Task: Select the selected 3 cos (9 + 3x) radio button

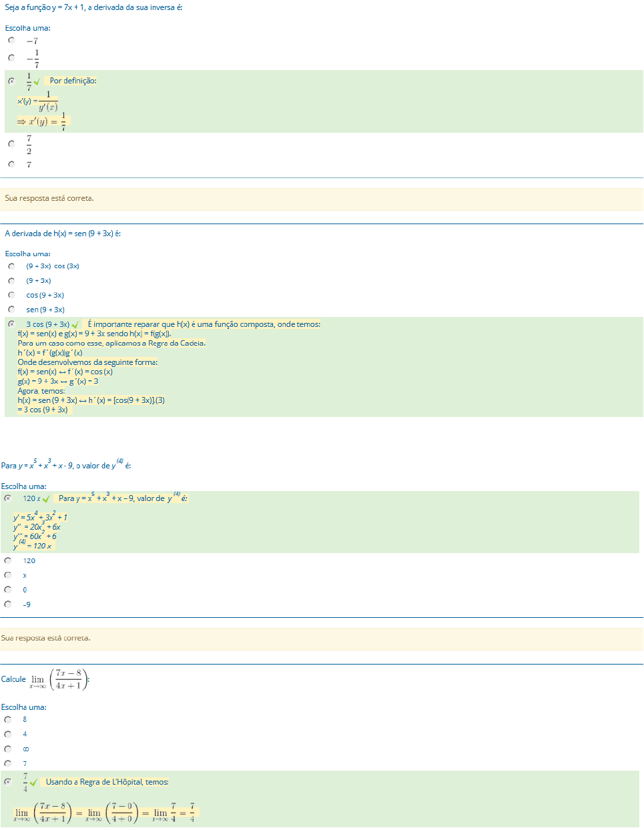Action: pos(11,324)
